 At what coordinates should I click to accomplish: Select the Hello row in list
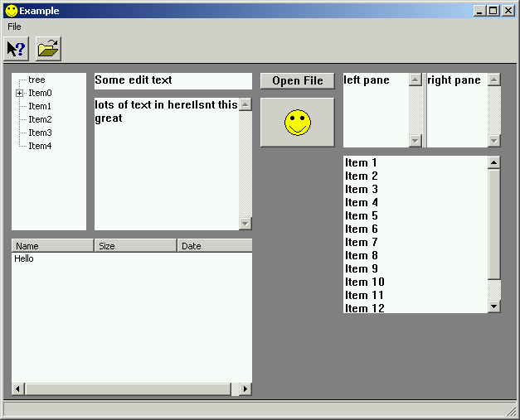[24, 259]
